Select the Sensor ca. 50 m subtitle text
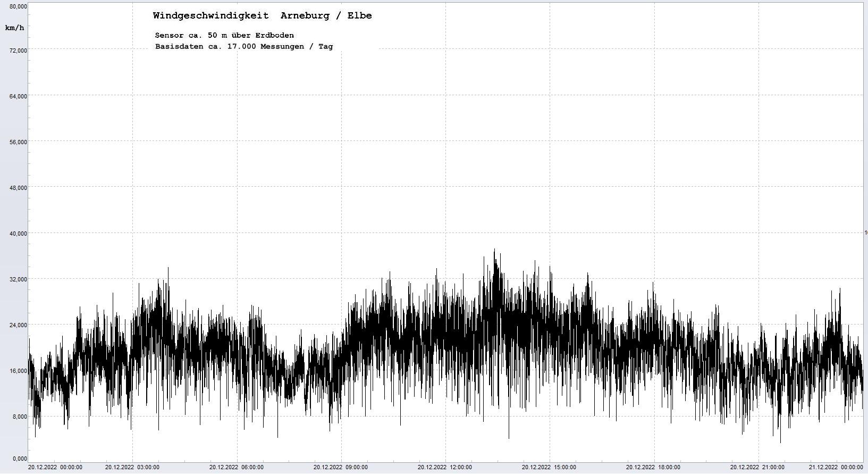The height and width of the screenshot is (474, 868). coord(224,36)
